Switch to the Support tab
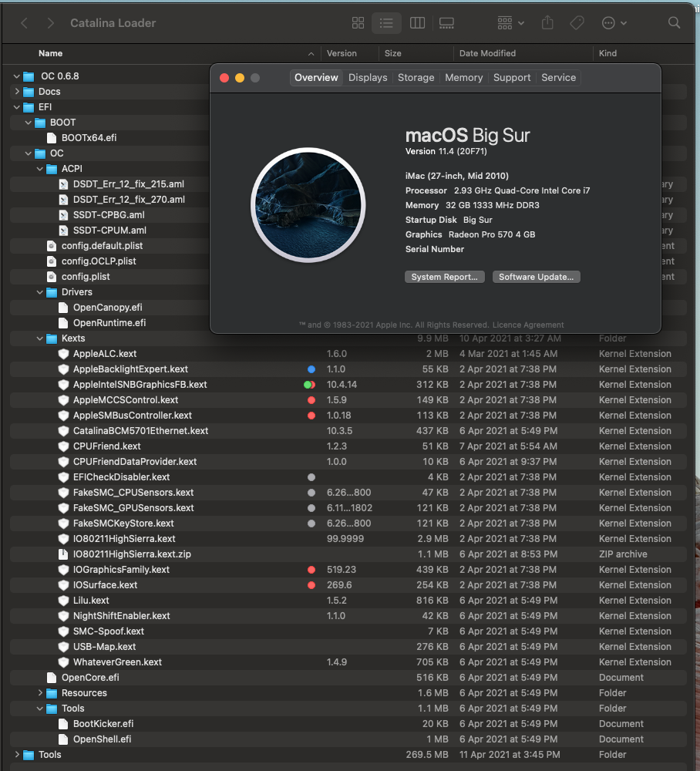The height and width of the screenshot is (771, 700). [512, 78]
